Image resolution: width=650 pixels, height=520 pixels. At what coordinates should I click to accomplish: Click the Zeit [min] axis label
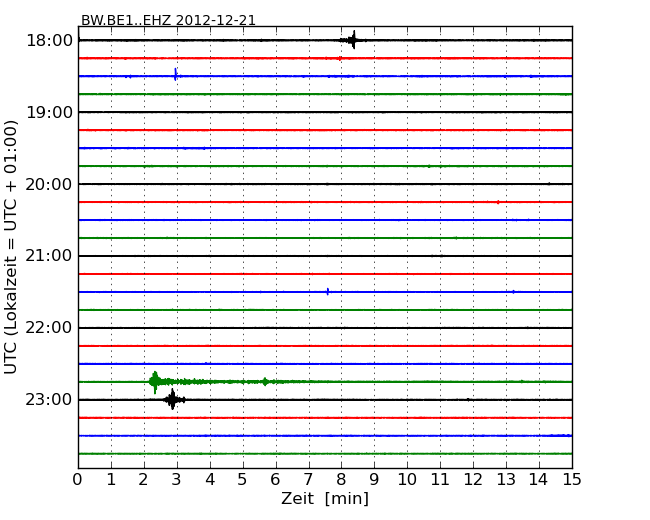click(325, 498)
